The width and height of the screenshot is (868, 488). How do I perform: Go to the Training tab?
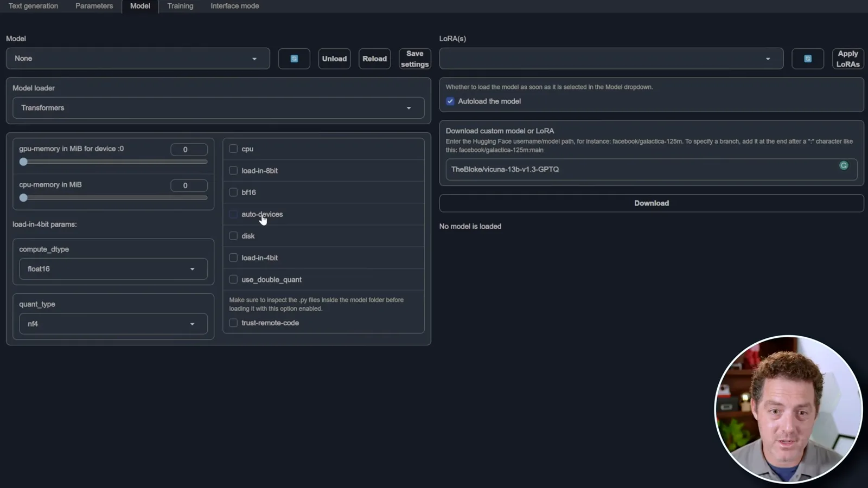[180, 6]
